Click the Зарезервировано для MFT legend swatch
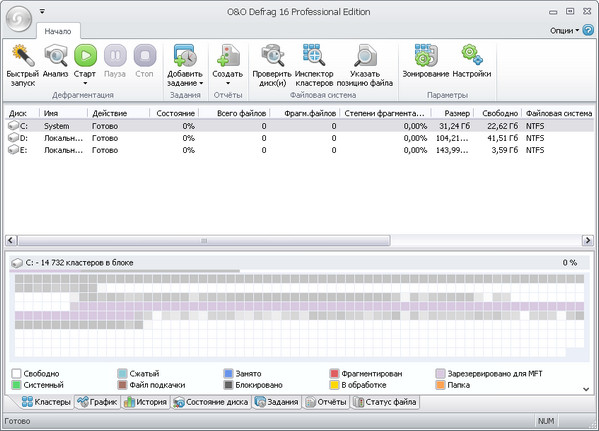599x431 pixels. [440, 373]
